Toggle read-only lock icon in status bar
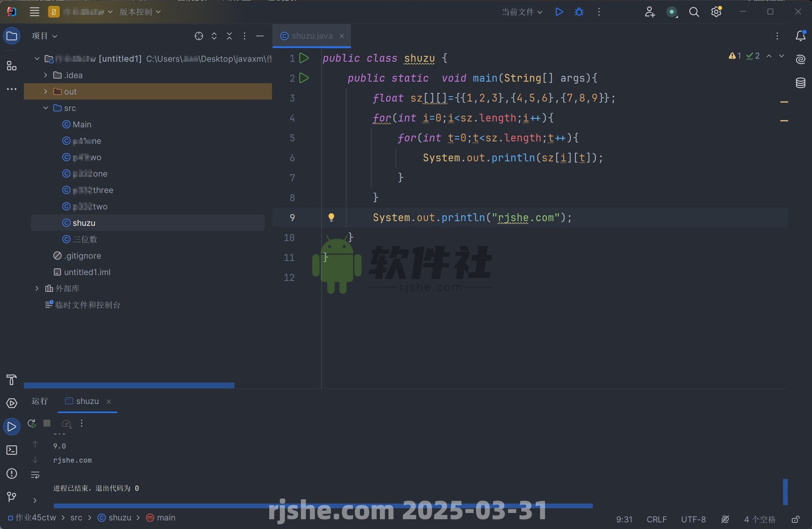This screenshot has width=812, height=529. (x=795, y=519)
